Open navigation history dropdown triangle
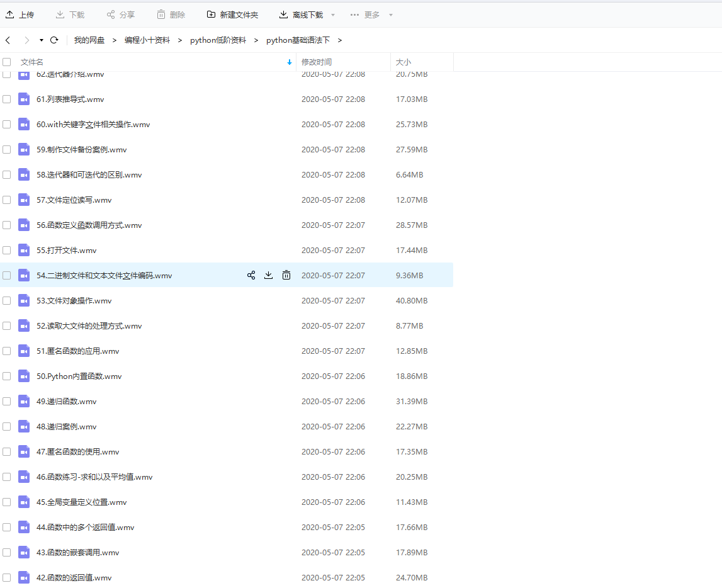This screenshot has width=722, height=588. (x=42, y=40)
